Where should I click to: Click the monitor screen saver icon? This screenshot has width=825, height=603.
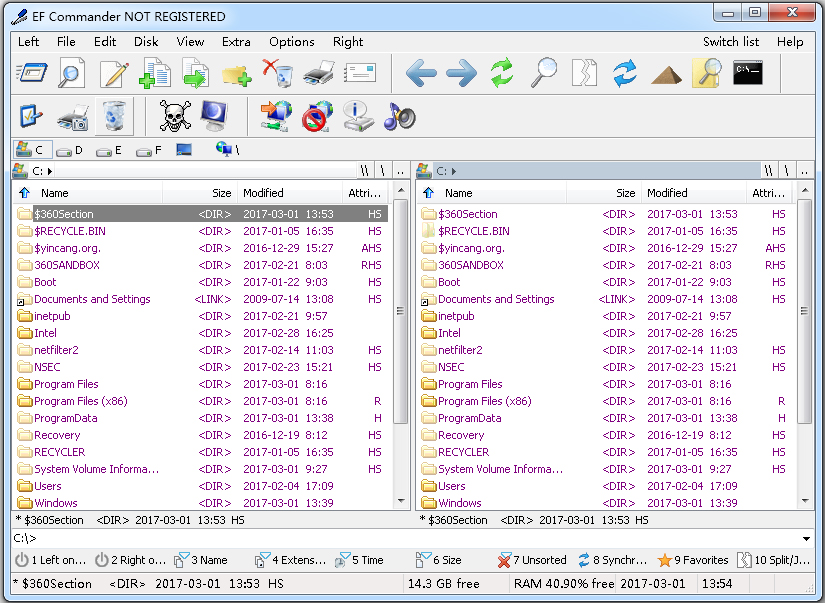[x=214, y=116]
